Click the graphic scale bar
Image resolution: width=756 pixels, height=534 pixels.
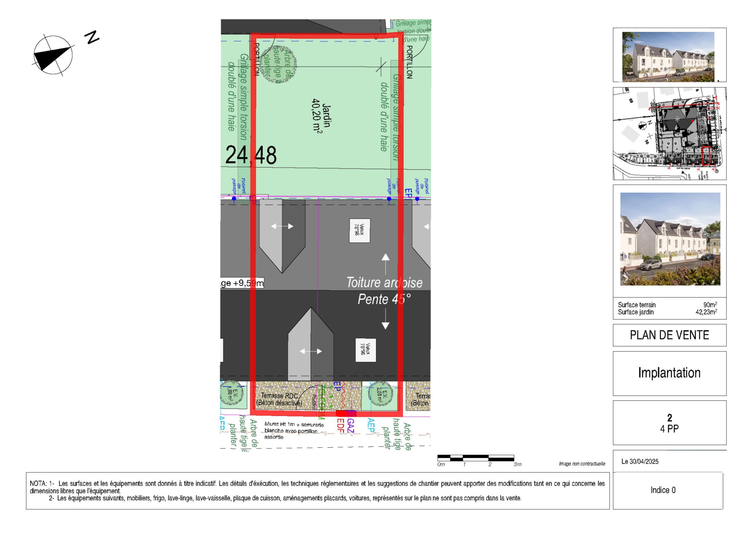475,458
